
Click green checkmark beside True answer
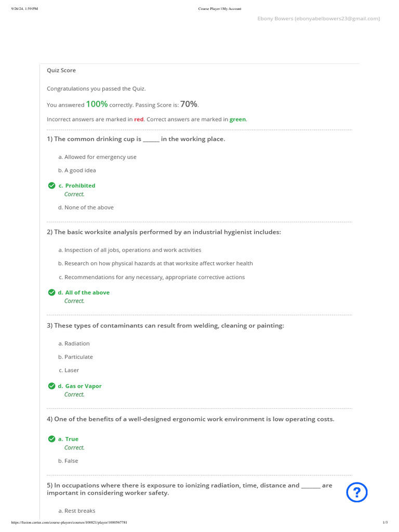51,439
